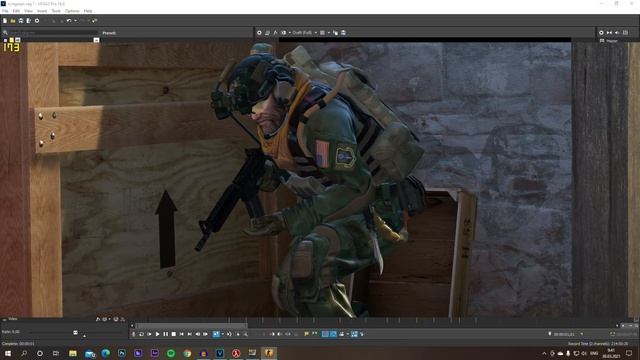Step to previous frame
Screen dimensions: 640x360
pos(198,334)
